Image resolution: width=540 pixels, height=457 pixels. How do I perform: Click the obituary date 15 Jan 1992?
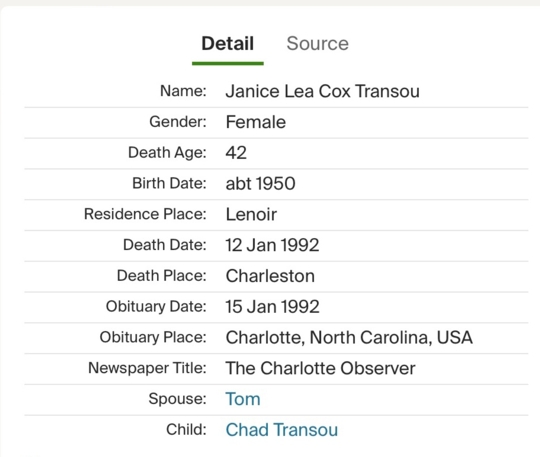(x=272, y=307)
